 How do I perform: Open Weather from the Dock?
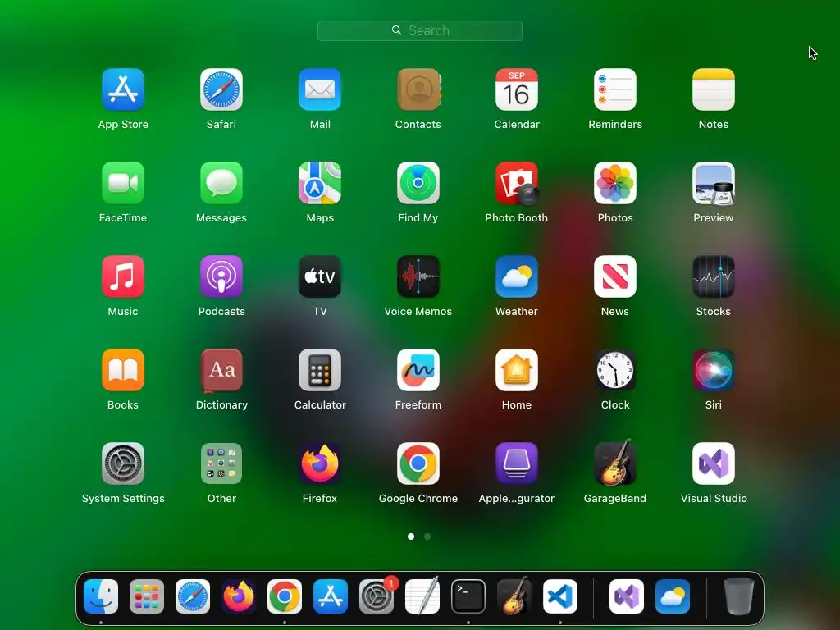pyautogui.click(x=673, y=596)
